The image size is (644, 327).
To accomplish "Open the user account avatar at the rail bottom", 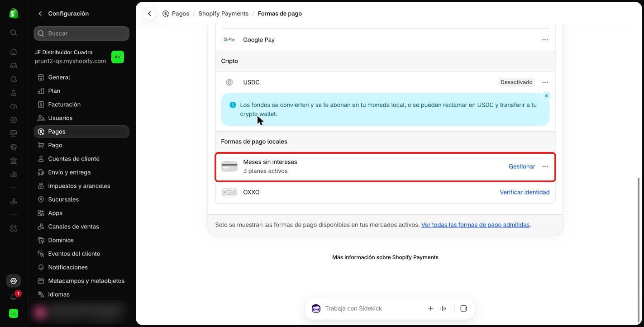I will (14, 313).
